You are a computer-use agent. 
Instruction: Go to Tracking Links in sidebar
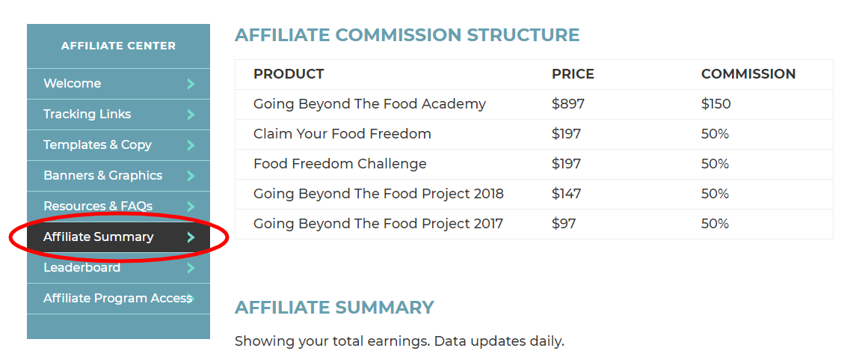[x=118, y=115]
